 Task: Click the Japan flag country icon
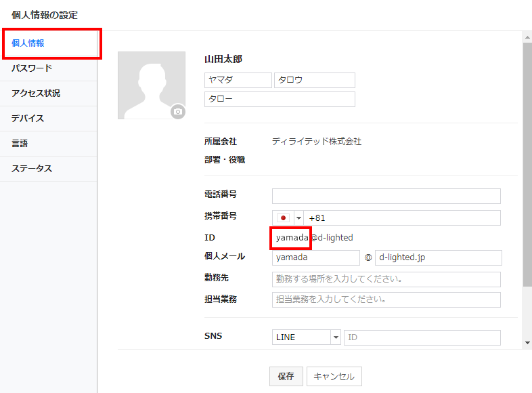(x=284, y=218)
